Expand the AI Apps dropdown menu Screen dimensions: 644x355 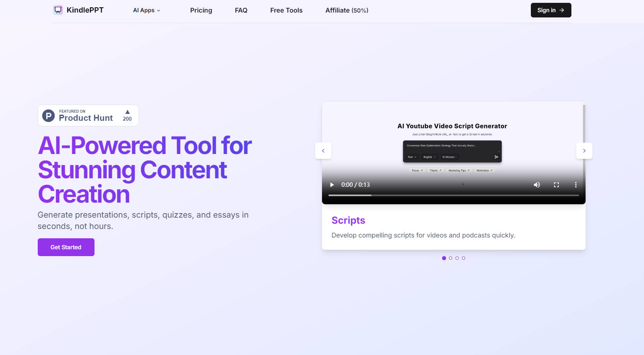(x=146, y=11)
